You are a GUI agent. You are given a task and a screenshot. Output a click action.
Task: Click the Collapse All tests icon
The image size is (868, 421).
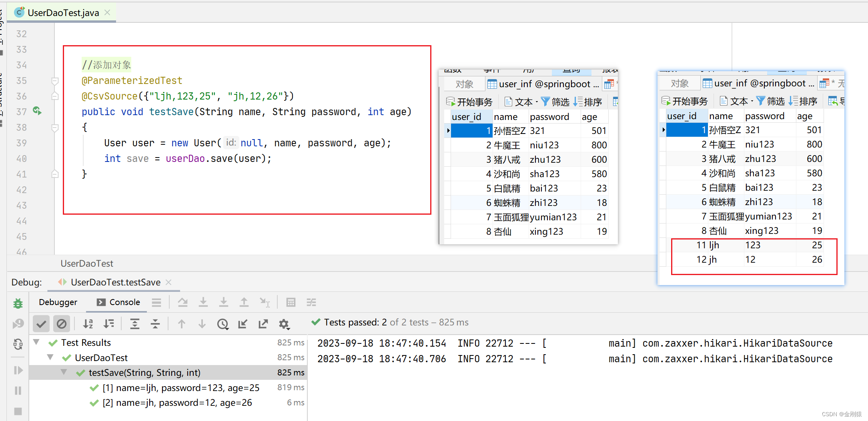pos(155,324)
